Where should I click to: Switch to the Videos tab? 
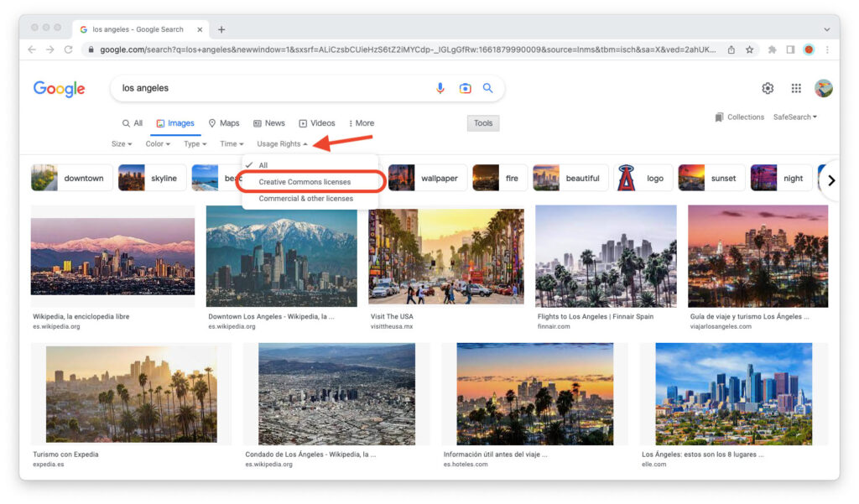(317, 123)
